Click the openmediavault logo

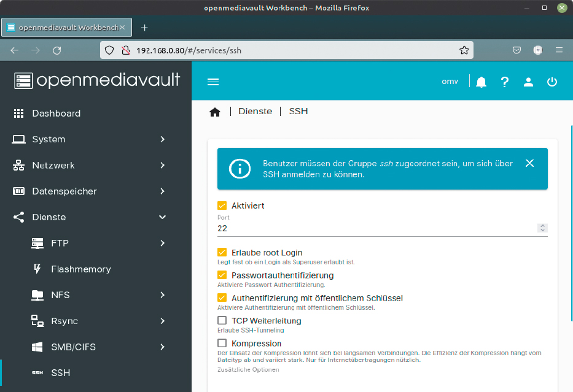pos(97,80)
